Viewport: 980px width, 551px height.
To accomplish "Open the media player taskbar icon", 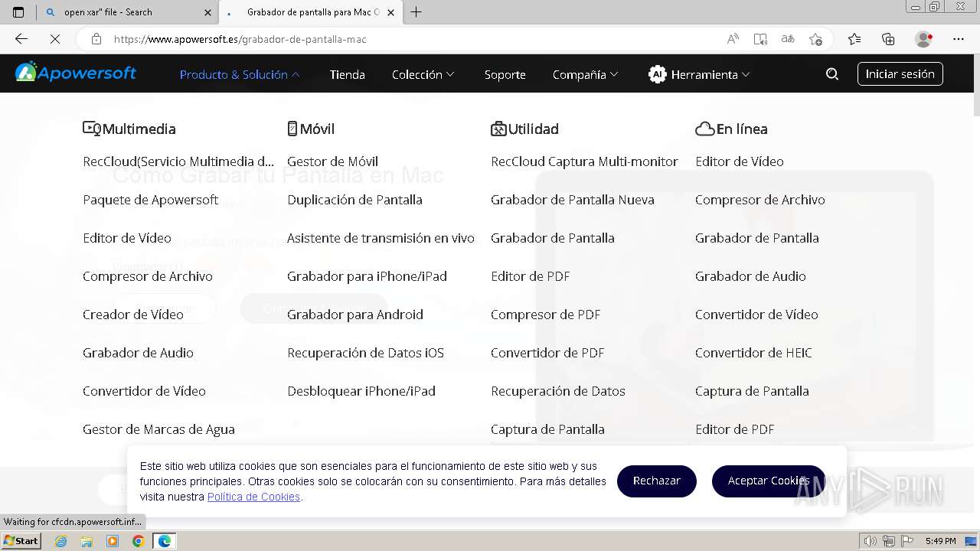I will coord(113,541).
